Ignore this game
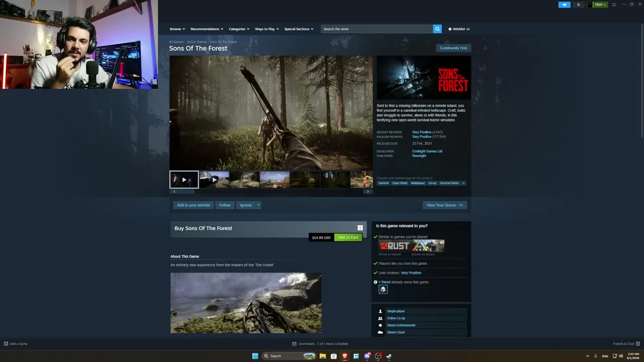The width and height of the screenshot is (644, 362). click(x=246, y=205)
